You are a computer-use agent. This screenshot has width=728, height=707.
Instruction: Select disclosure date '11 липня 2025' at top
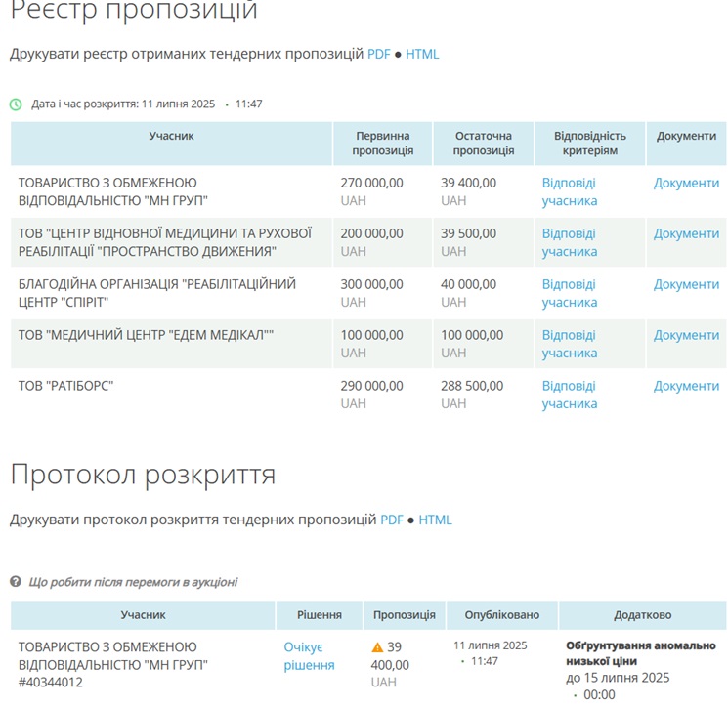(178, 104)
